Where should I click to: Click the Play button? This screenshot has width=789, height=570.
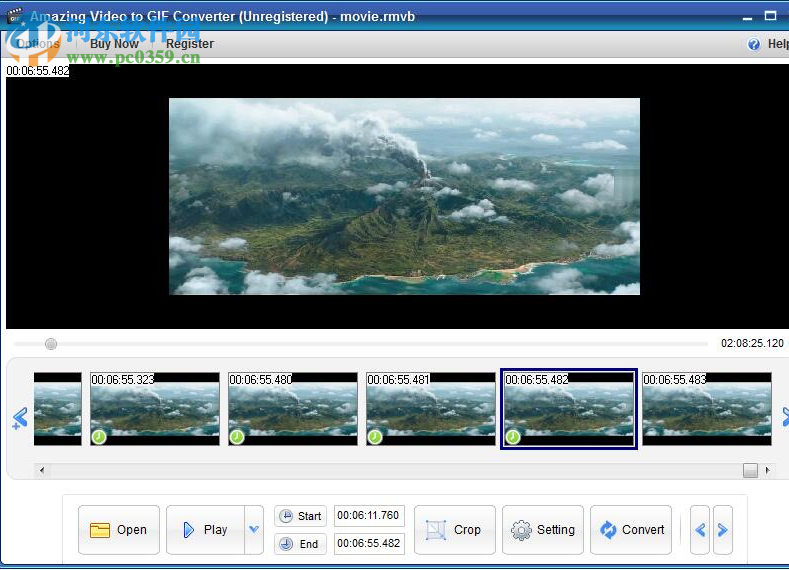(x=205, y=530)
